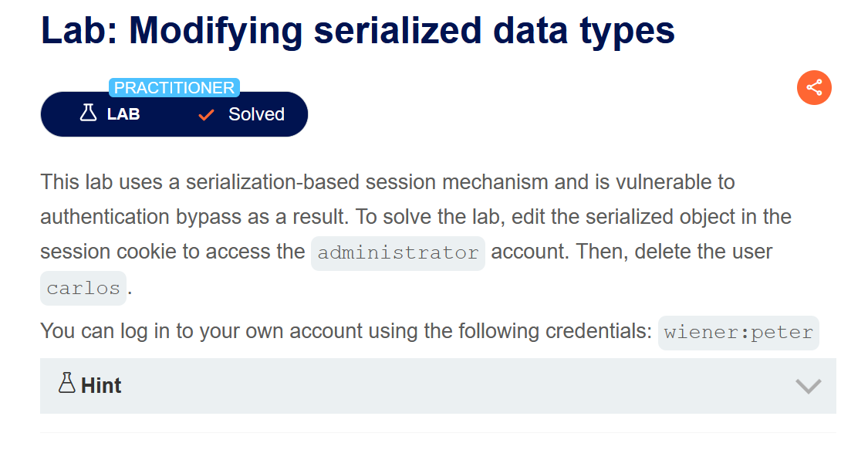
Task: Click the orange share icon
Action: coord(814,87)
